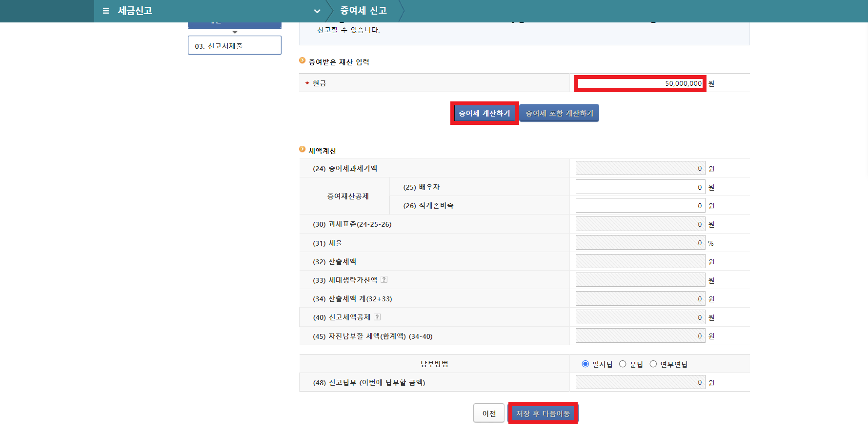The image size is (868, 432).
Task: Click the 증여받은 재산 입력 section bullet icon
Action: [302, 61]
